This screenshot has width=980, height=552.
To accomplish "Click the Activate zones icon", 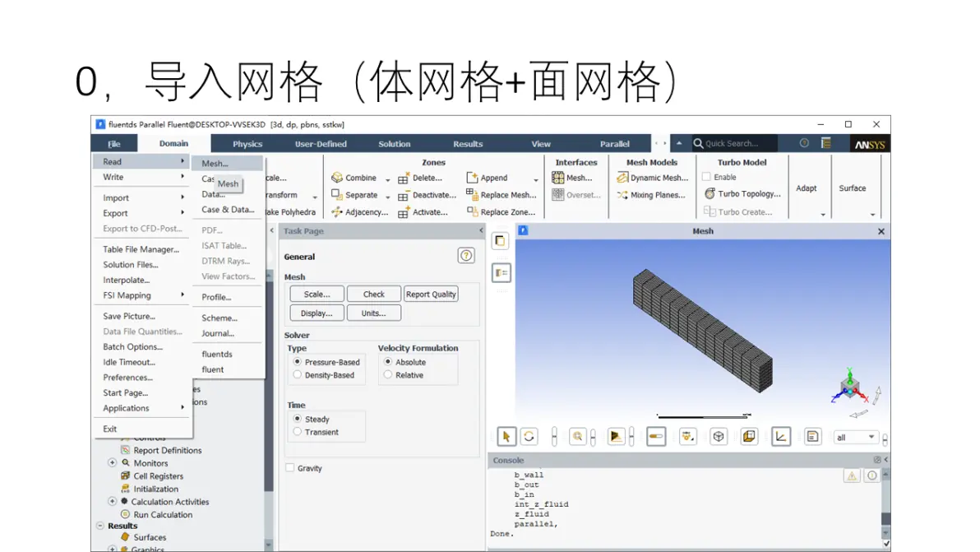I will point(404,212).
